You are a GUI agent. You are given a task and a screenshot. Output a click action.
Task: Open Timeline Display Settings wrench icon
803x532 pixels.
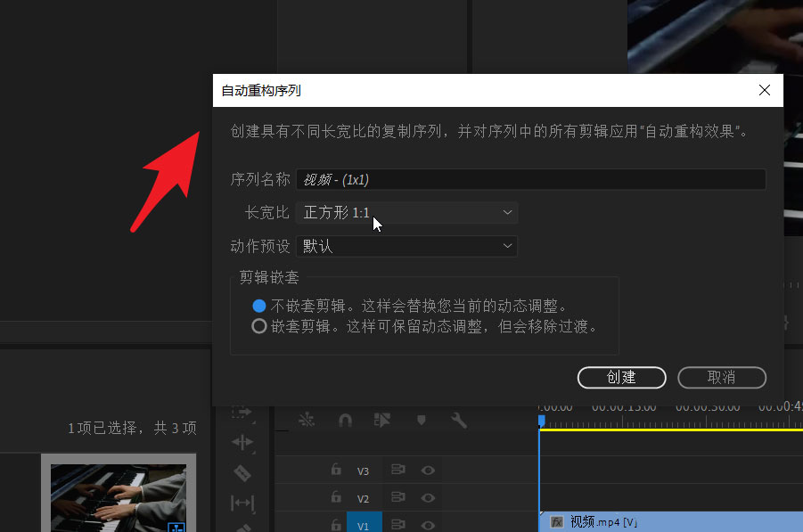point(460,420)
